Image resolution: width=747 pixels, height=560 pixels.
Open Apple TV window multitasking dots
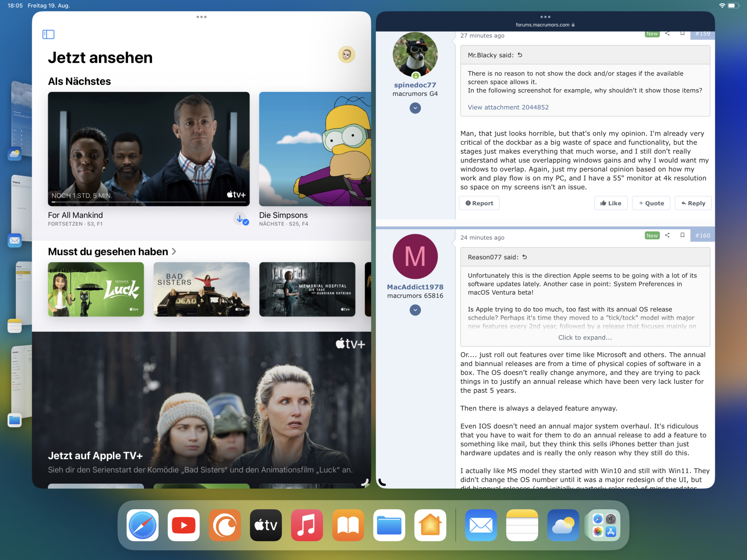pyautogui.click(x=201, y=17)
